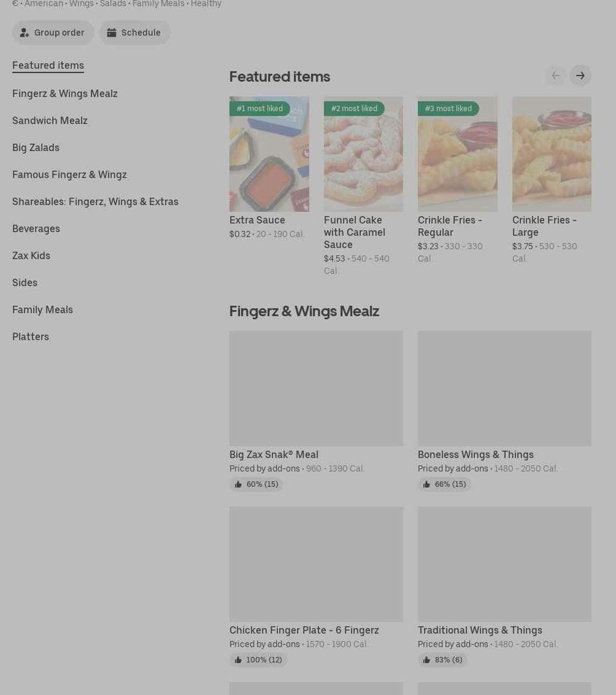
Task: Select Crinkle Fries - Regular item image
Action: (457, 158)
